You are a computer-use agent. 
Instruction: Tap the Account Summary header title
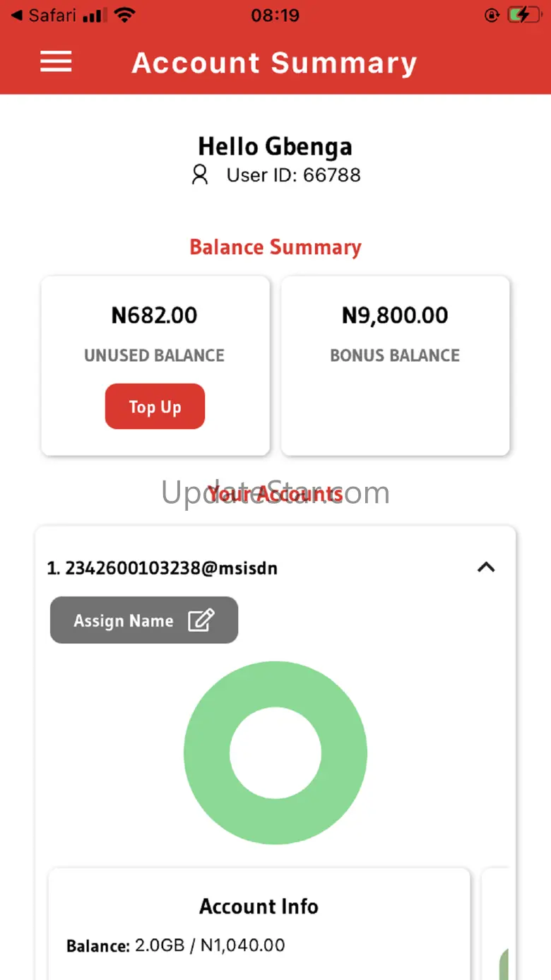tap(274, 63)
